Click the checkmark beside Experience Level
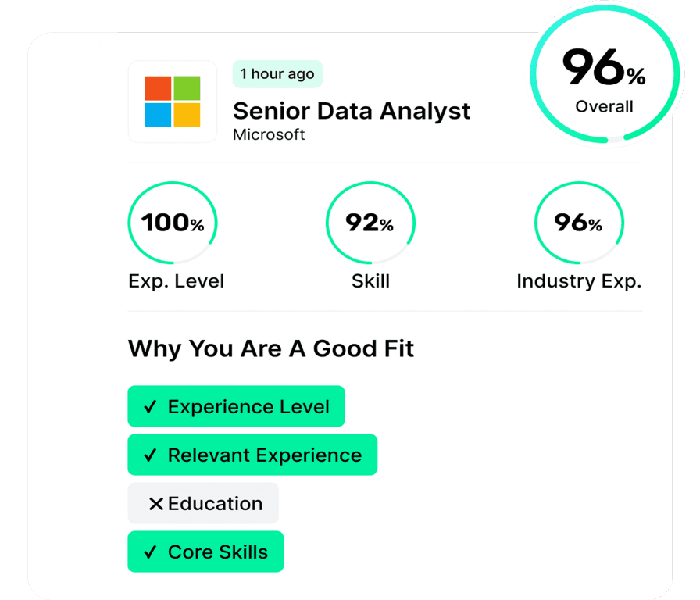700x600 pixels. coord(151,407)
